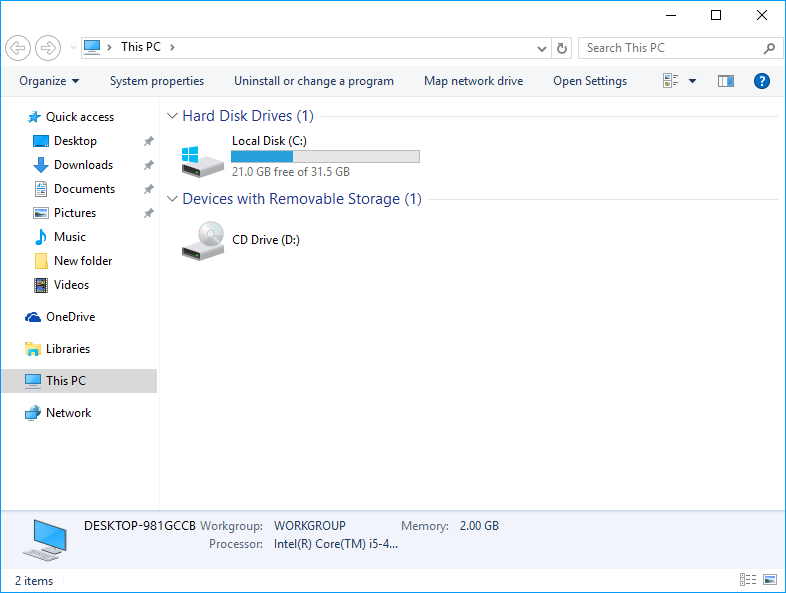Click the computer icon in details pane
The height and width of the screenshot is (593, 786).
click(45, 540)
